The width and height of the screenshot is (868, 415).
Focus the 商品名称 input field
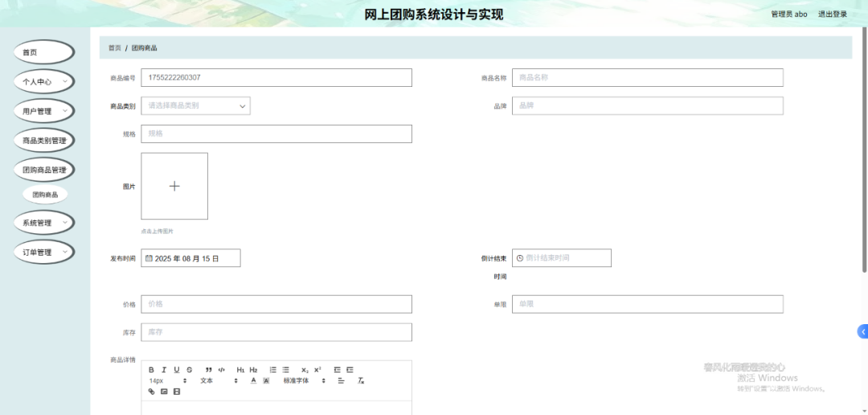648,77
